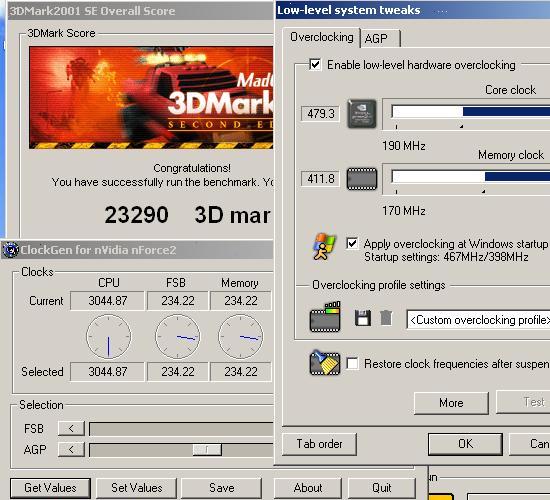Decrease FSB with the left arrow button
Screen dimensions: 550x500
tap(71, 428)
